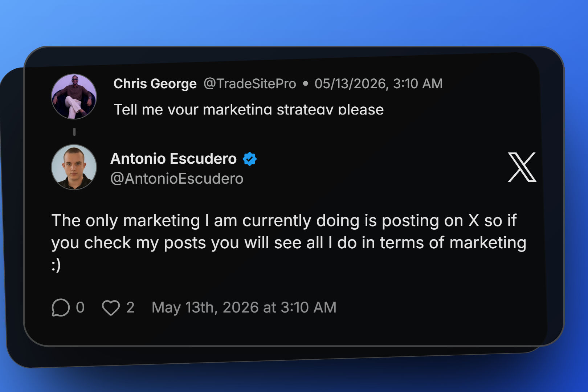Click the 05/13/2026, 3:10 AM timestamp
This screenshot has height=392, width=588.
[x=379, y=84]
